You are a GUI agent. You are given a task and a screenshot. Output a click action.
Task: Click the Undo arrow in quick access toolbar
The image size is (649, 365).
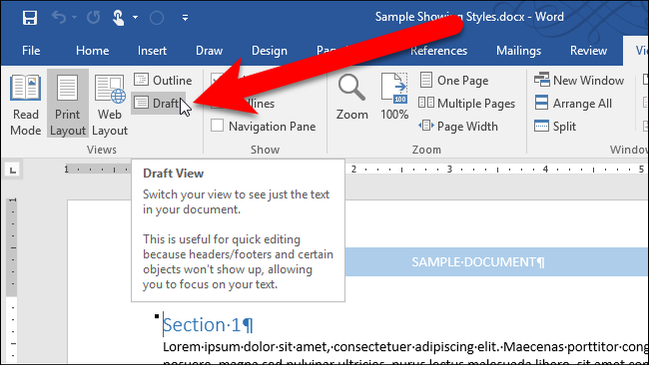click(59, 17)
